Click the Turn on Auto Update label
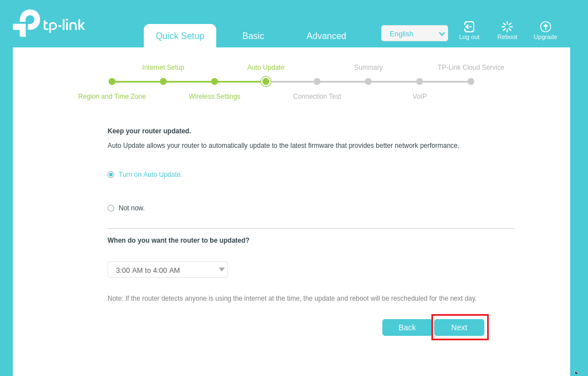 (x=150, y=175)
